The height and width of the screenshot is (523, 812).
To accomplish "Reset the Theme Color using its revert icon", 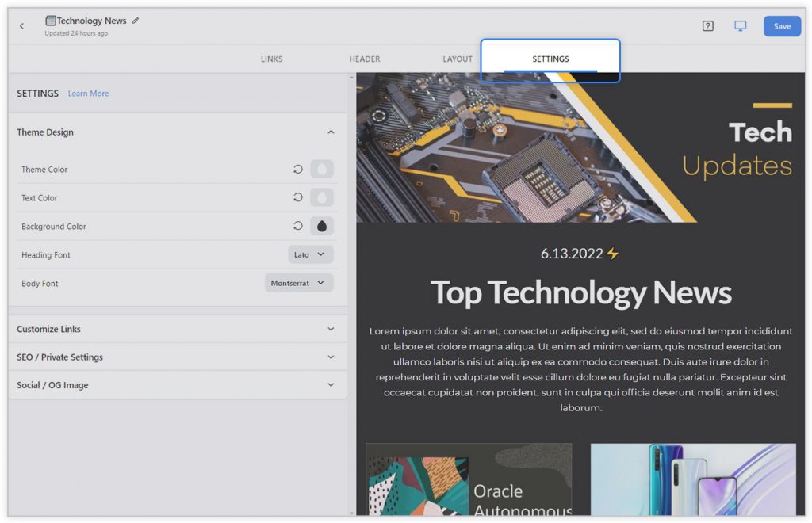I will 297,169.
